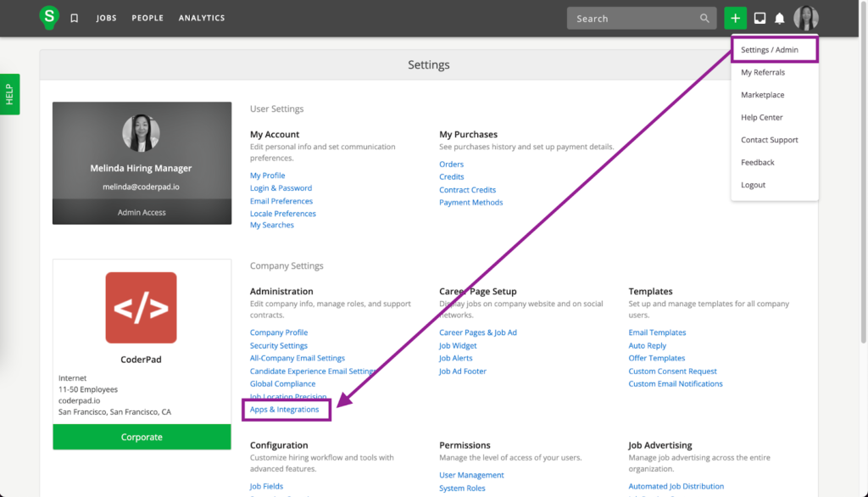Click the Payment Methods link
This screenshot has width=868, height=497.
point(470,202)
